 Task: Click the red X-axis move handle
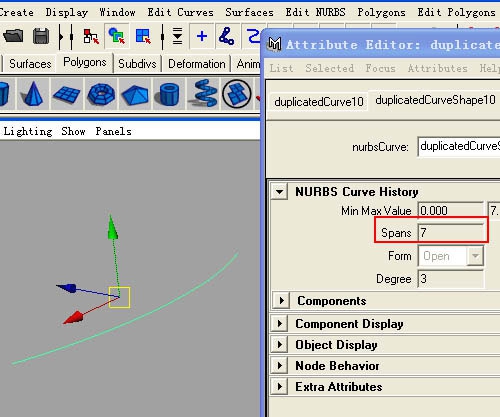coord(73,318)
